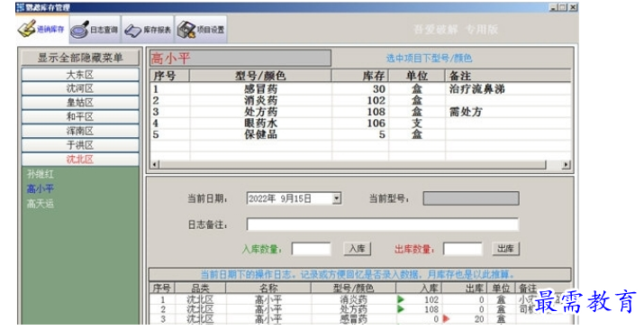The height and width of the screenshot is (330, 644).
Task: Click the magnifier icon on 日志查询
Action: point(79,30)
